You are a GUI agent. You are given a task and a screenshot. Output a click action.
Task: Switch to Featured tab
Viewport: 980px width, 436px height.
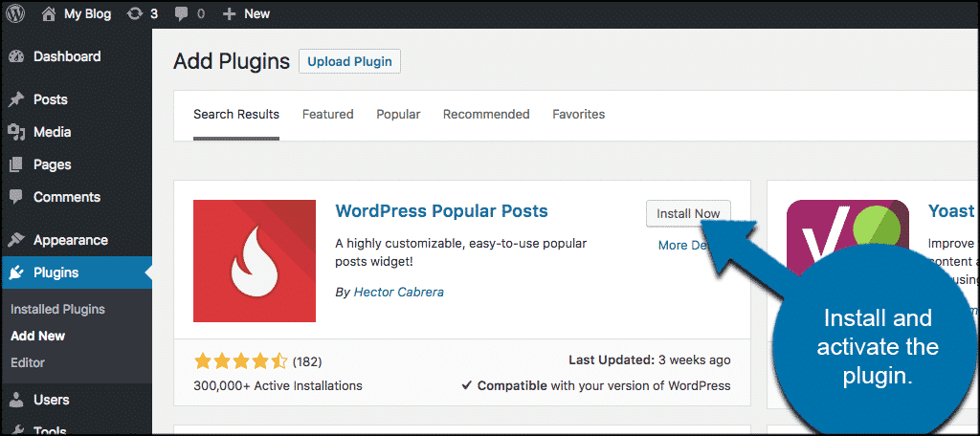tap(328, 115)
